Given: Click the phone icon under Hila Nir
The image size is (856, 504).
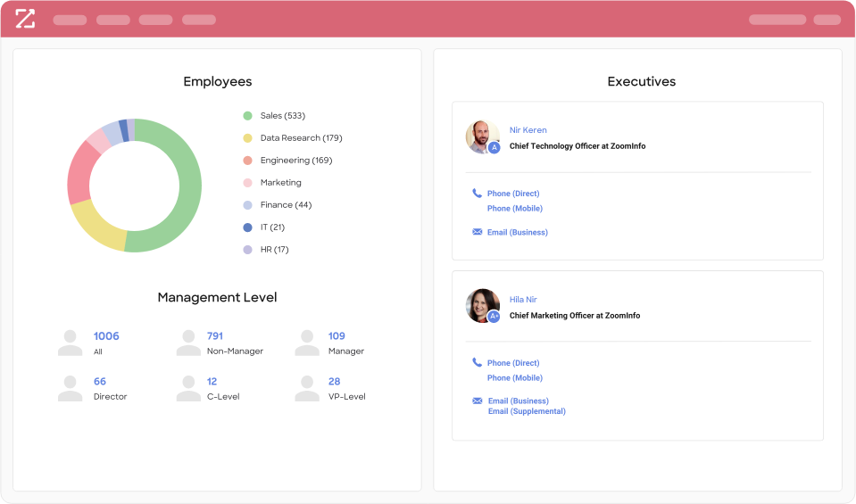Looking at the screenshot, I should tap(478, 362).
